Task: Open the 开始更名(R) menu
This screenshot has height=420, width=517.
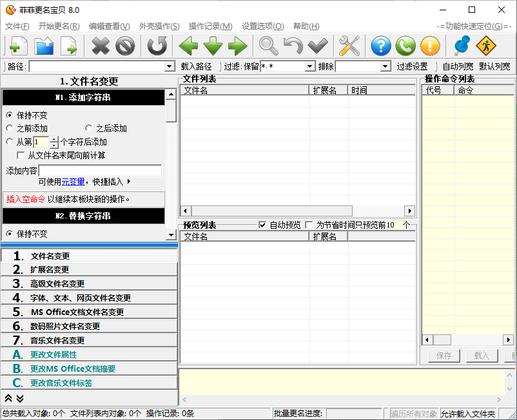Action: pyautogui.click(x=59, y=26)
